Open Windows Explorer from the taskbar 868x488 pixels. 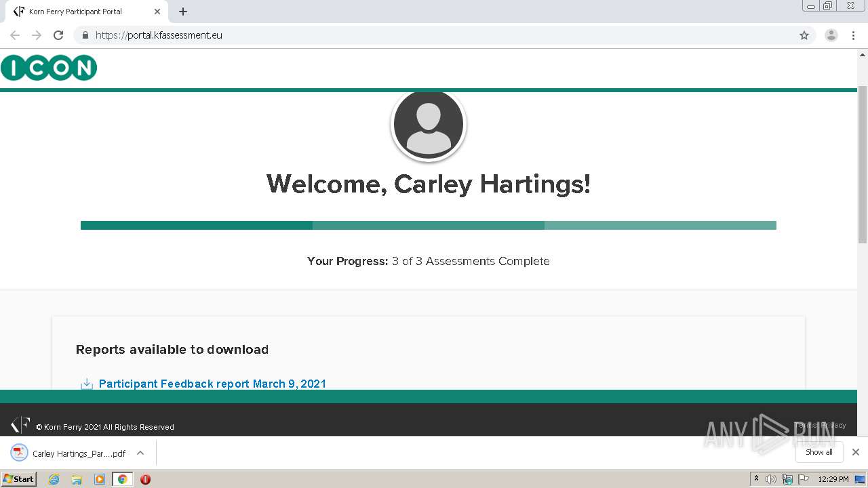coord(77,479)
